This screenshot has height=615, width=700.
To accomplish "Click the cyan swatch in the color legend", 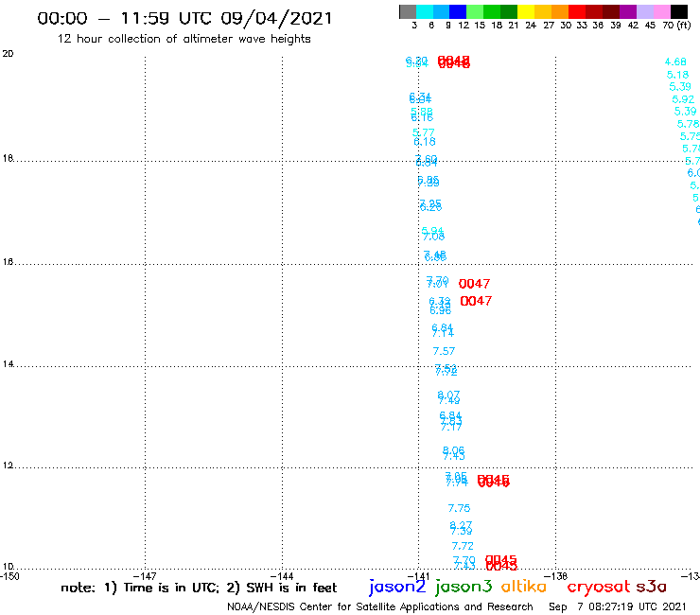I will [425, 11].
